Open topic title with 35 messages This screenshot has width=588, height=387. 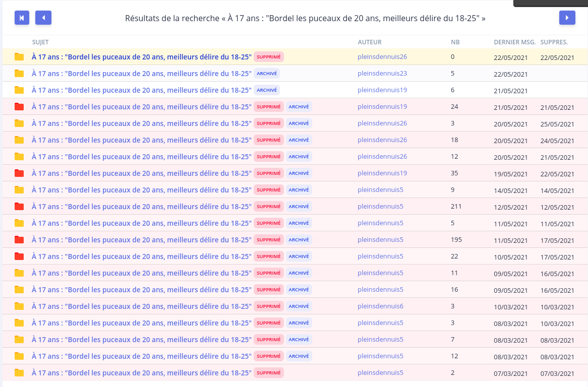141,173
